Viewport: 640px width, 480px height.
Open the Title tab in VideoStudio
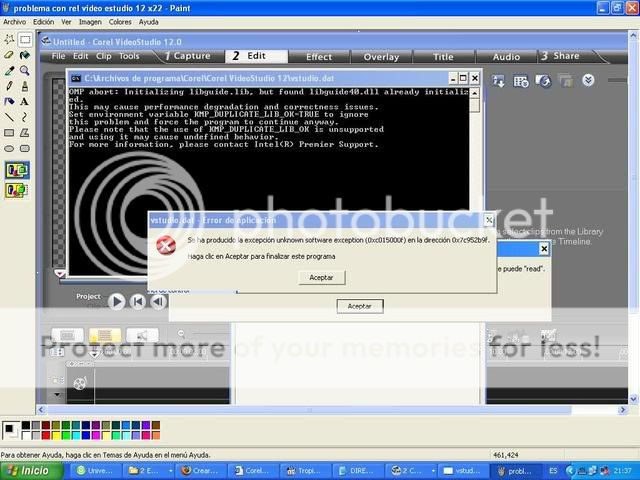[x=443, y=57]
